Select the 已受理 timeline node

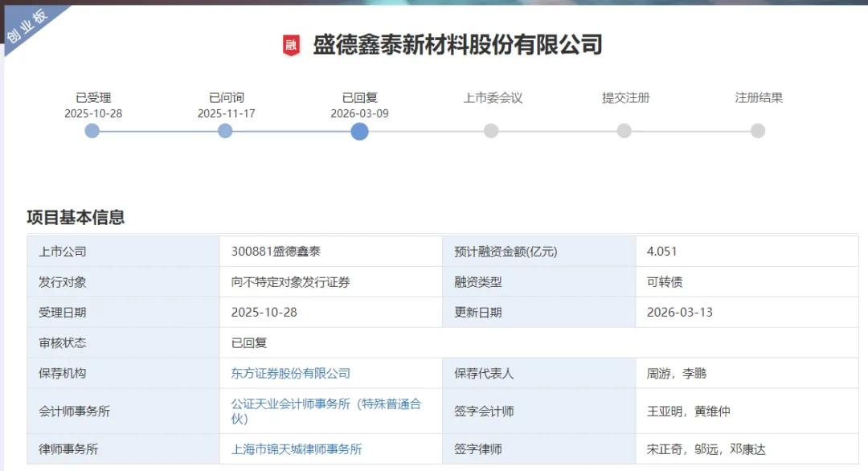pyautogui.click(x=92, y=131)
